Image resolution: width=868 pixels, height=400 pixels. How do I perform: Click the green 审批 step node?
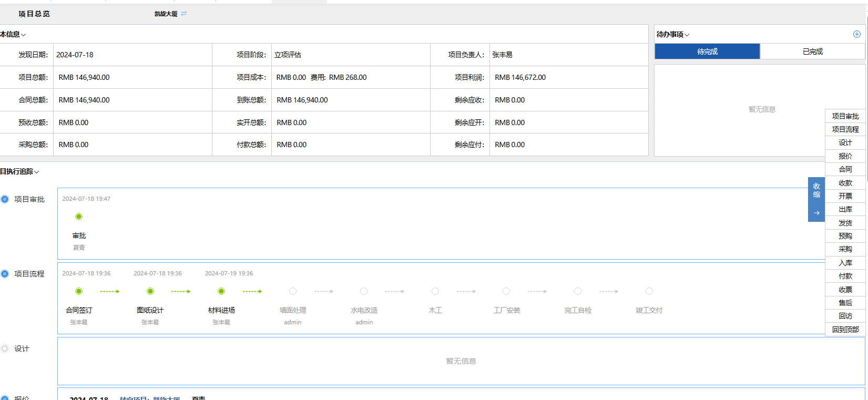point(79,217)
